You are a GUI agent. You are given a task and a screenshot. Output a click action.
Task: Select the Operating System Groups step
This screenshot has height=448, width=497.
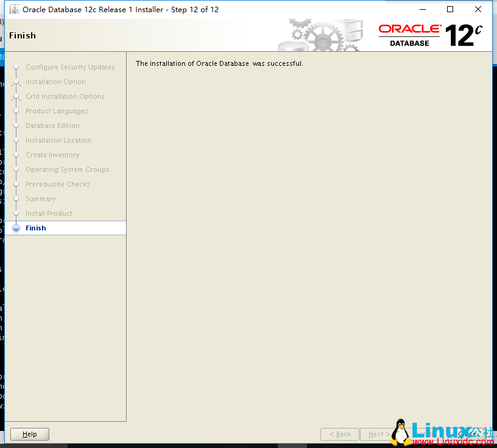[67, 169]
